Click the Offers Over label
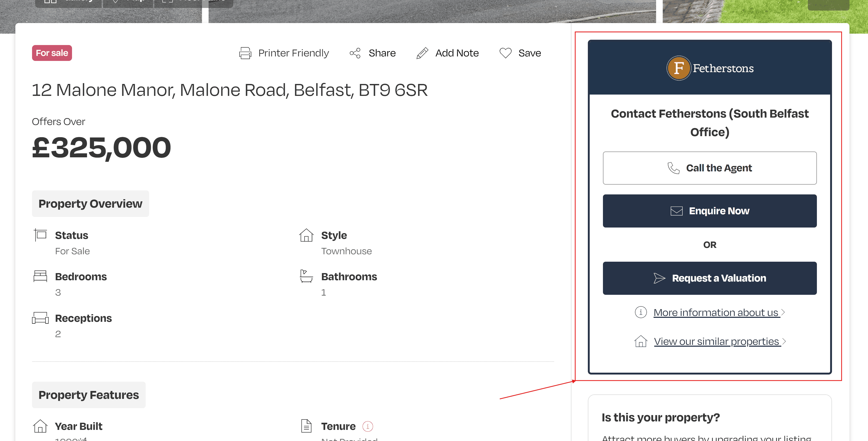The width and height of the screenshot is (868, 441). (58, 122)
